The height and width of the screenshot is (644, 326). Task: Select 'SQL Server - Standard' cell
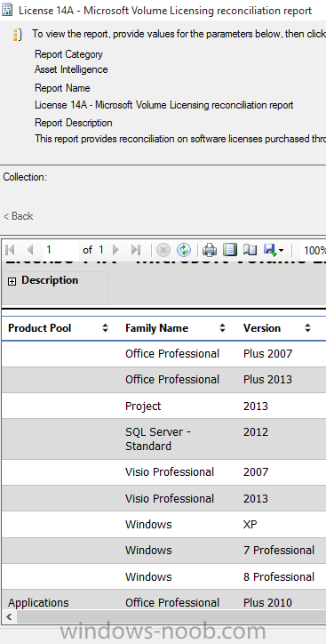pyautogui.click(x=158, y=439)
